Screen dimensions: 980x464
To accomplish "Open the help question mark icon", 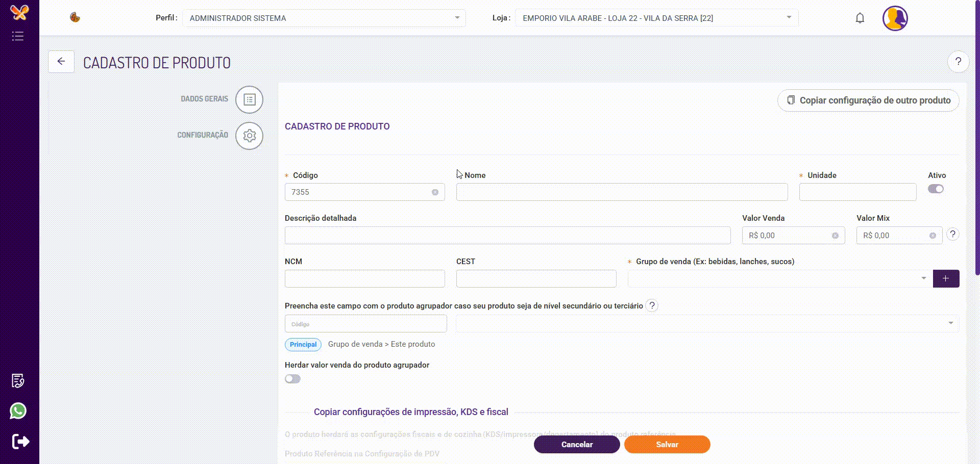I will click(x=958, y=62).
